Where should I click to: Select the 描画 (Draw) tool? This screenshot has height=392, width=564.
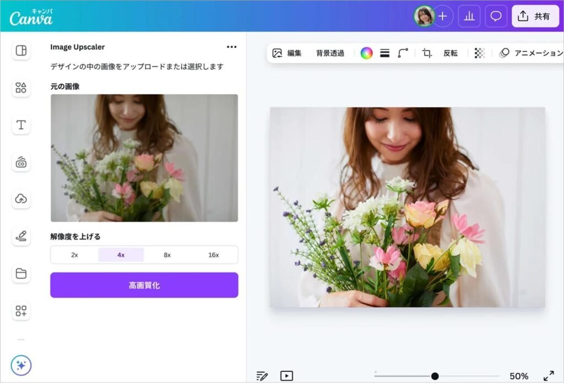(20, 237)
